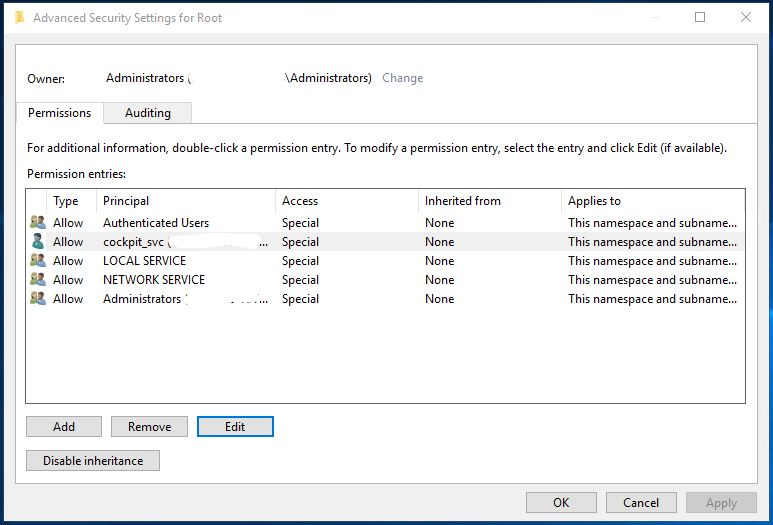
Task: Click the Edit button
Action: click(235, 426)
